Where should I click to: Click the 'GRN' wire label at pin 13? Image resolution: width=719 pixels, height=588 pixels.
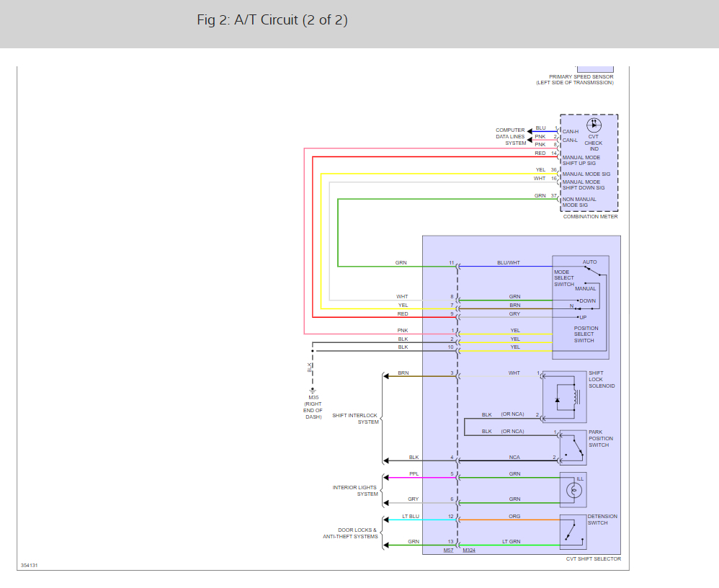pyautogui.click(x=414, y=542)
